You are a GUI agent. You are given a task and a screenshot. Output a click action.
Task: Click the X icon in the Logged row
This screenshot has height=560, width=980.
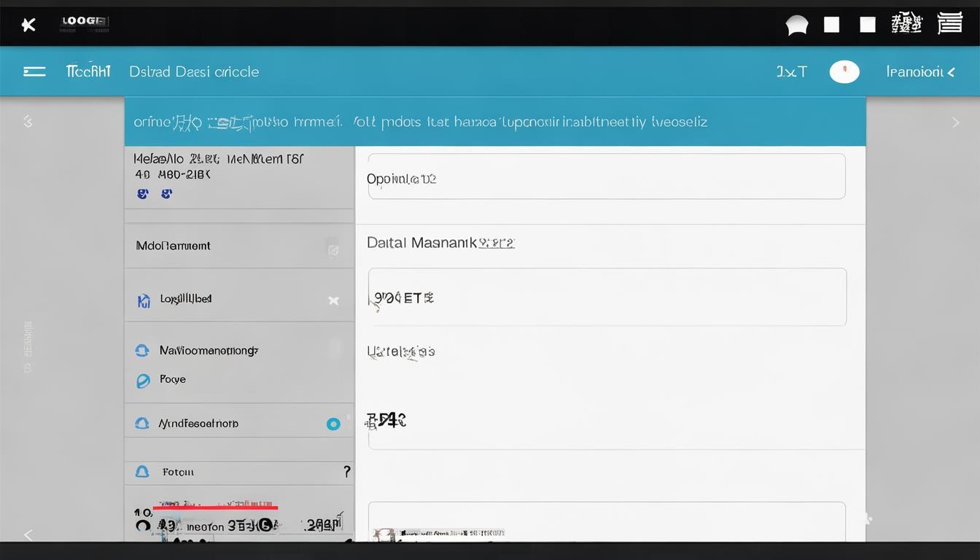tap(333, 300)
